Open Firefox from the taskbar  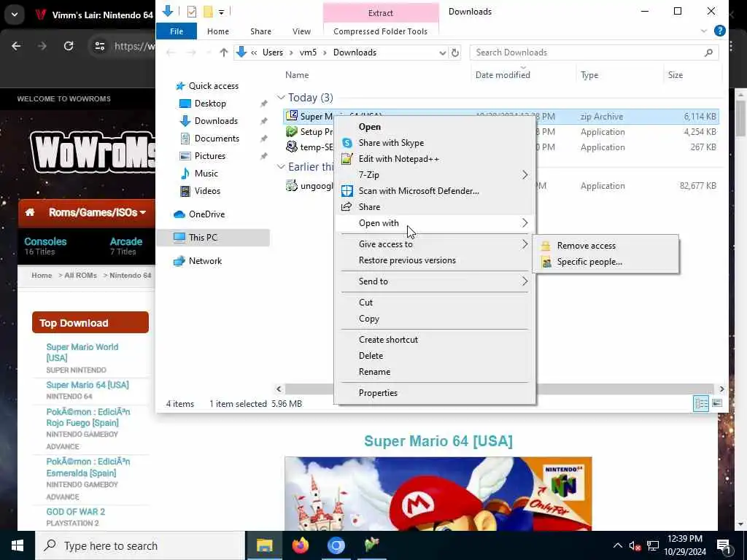click(300, 545)
